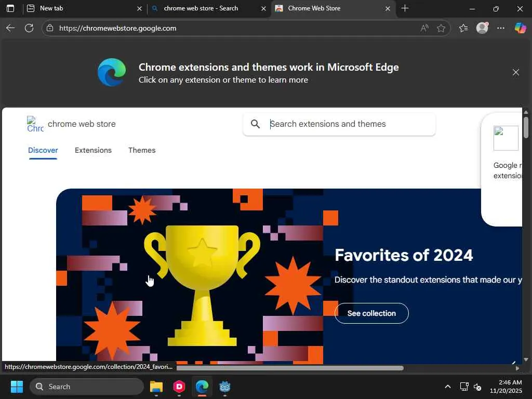The image size is (532, 399).
Task: Open the network status tray icon
Action: 464,387
